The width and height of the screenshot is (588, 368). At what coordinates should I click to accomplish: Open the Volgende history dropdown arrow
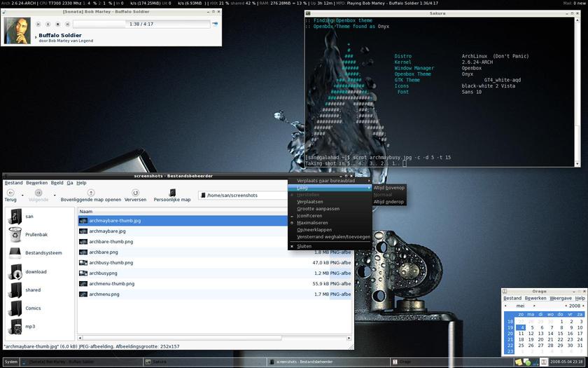point(55,196)
